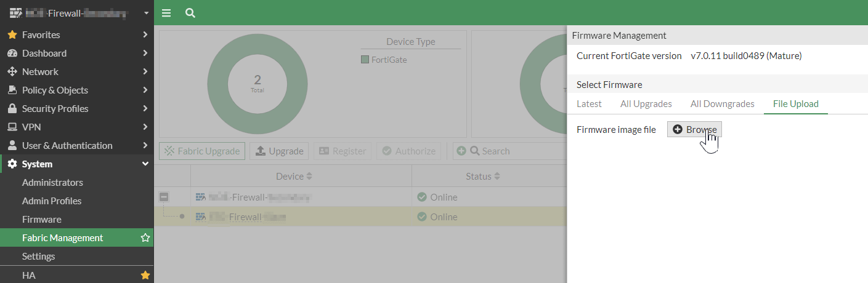Expand the Favorites menu chevron
This screenshot has height=283, width=868.
click(x=145, y=34)
